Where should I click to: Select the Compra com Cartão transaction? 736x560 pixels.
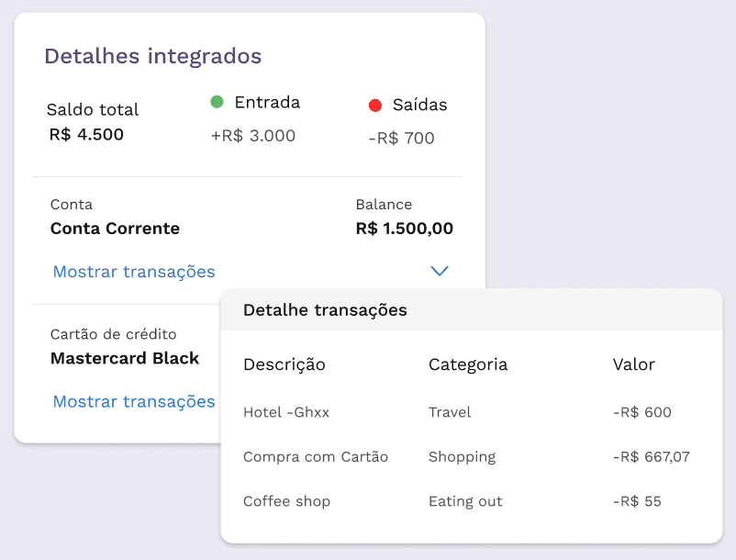(x=316, y=456)
